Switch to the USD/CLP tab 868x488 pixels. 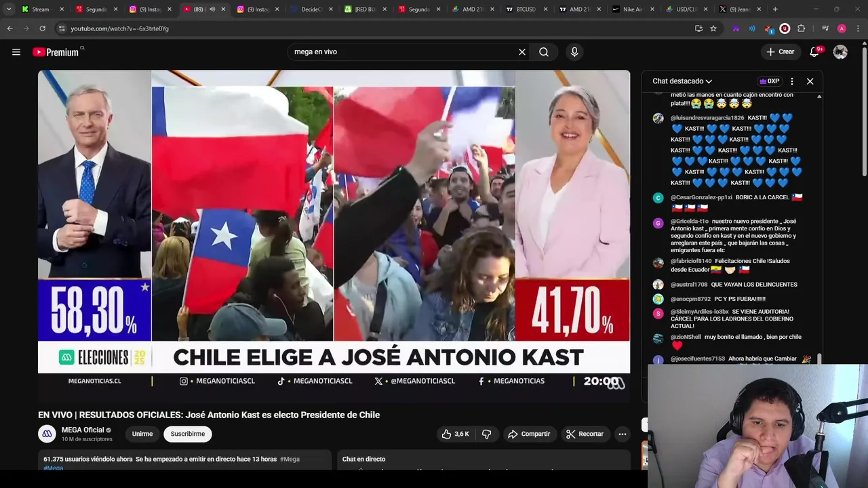[x=685, y=9]
